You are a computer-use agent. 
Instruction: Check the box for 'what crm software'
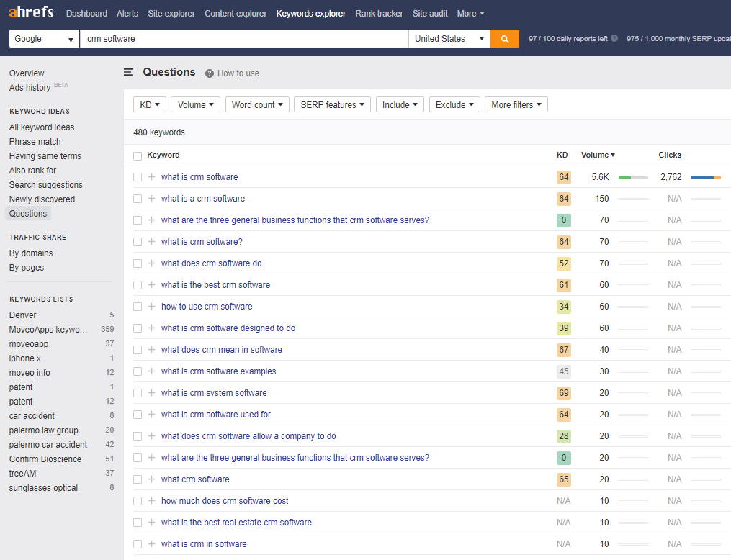pyautogui.click(x=138, y=479)
